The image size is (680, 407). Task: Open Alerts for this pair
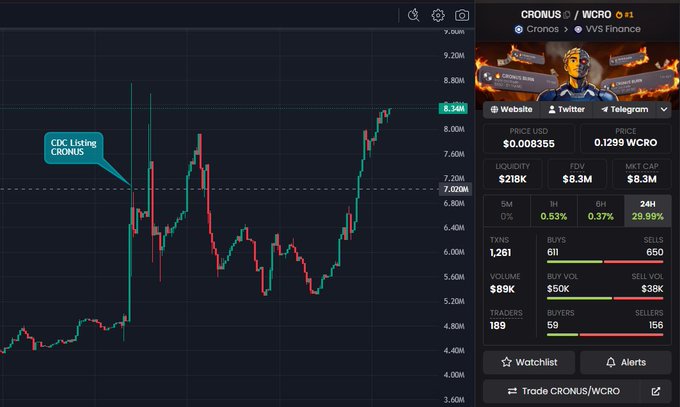(x=626, y=362)
